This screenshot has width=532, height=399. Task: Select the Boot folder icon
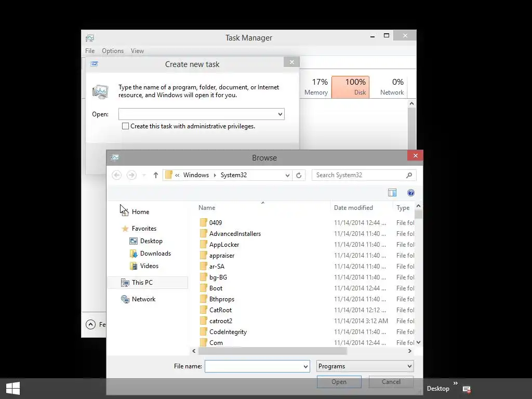pos(203,288)
